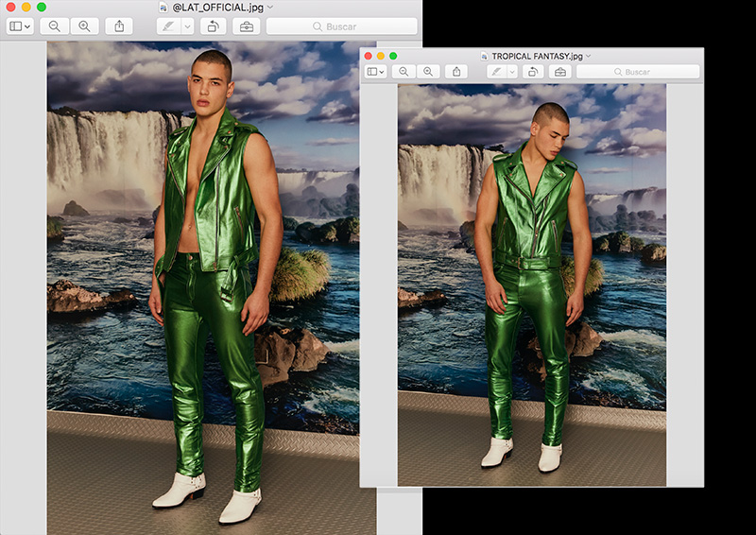
Task: Zoom out in the TROPICAL FANTASY.jpg window
Action: [404, 72]
